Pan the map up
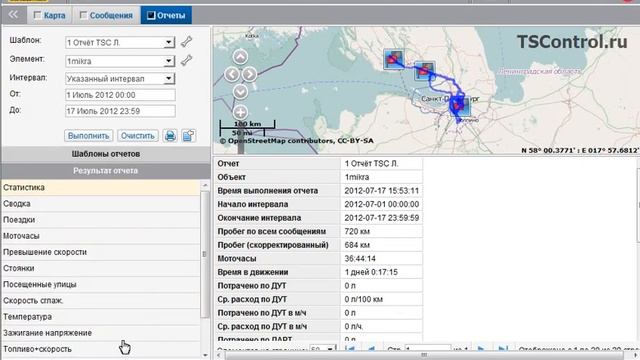 (x=240, y=57)
